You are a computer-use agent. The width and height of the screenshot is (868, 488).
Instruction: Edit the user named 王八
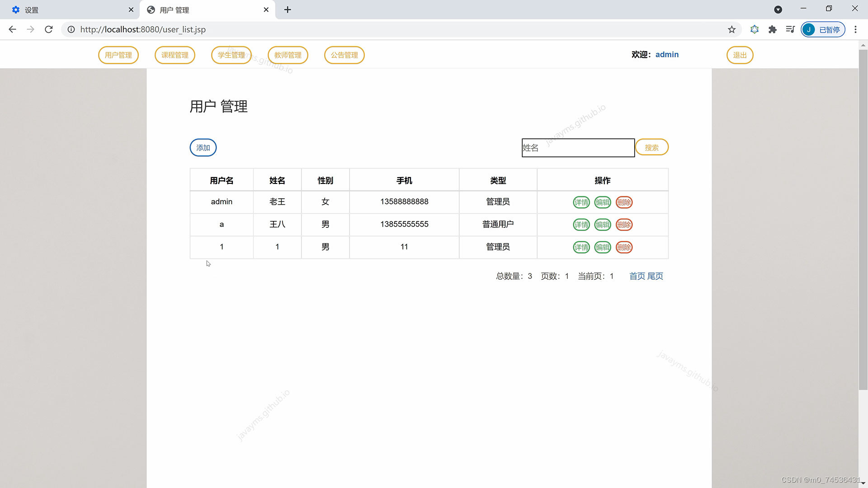coord(603,225)
